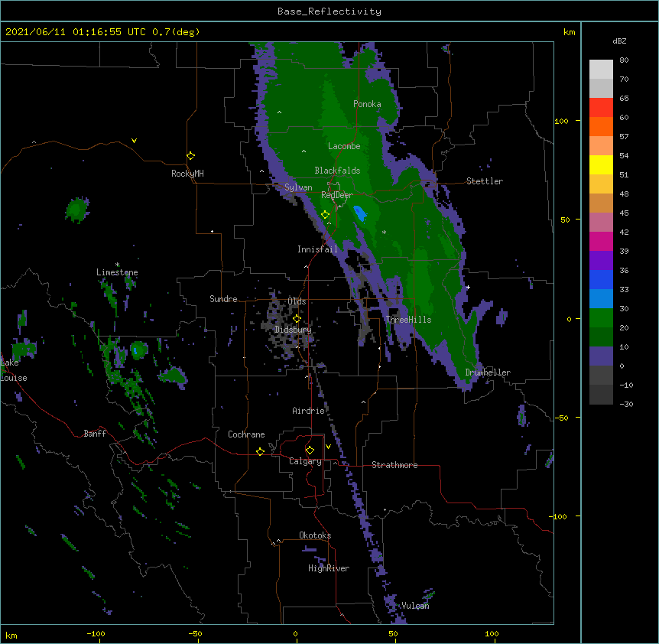The width and height of the screenshot is (659, 644).
Task: Click the yellow diamond marker above RockyMH
Action: coord(191,156)
